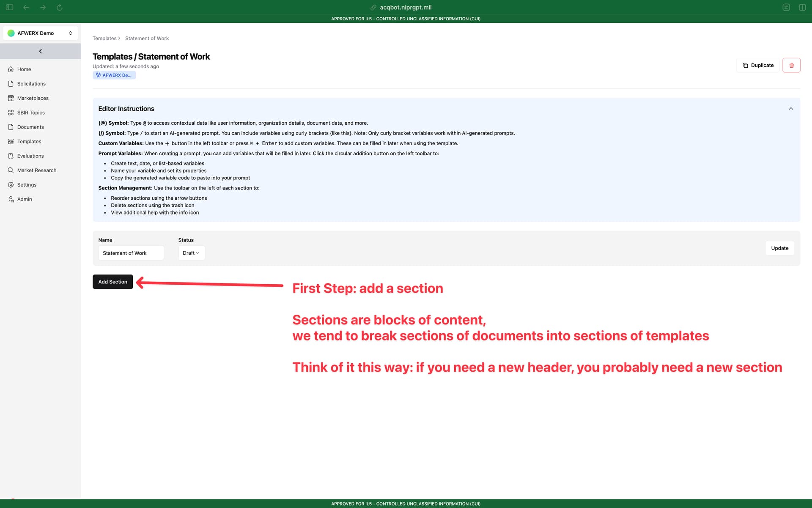Image resolution: width=812 pixels, height=508 pixels.
Task: Open SBIR Topics page
Action: point(31,113)
